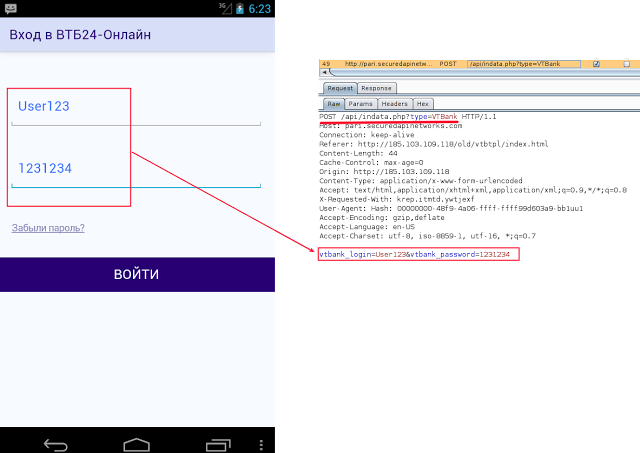This screenshot has width=640, height=453.
Task: Tap the Android home navigation icon
Action: click(x=137, y=443)
